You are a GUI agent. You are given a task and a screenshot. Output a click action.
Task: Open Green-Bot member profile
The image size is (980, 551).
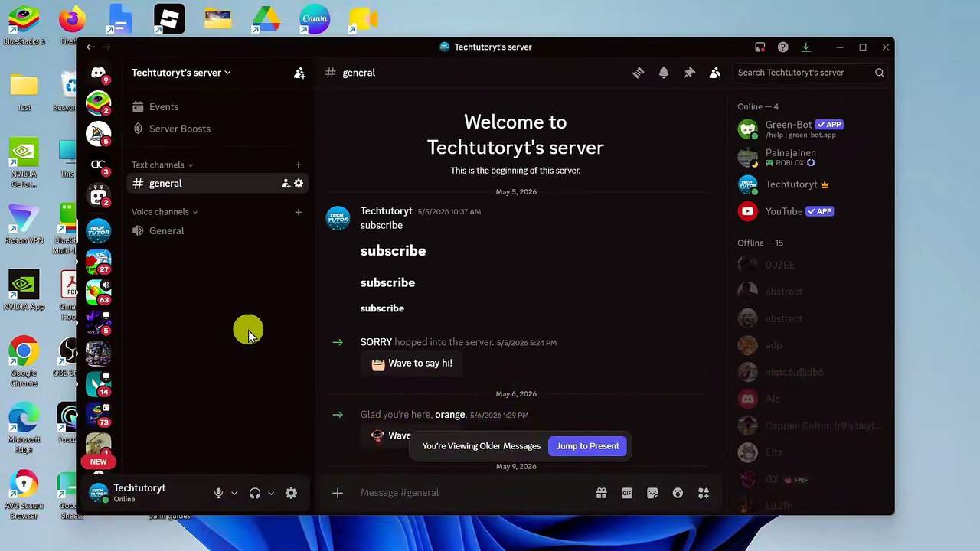click(810, 129)
